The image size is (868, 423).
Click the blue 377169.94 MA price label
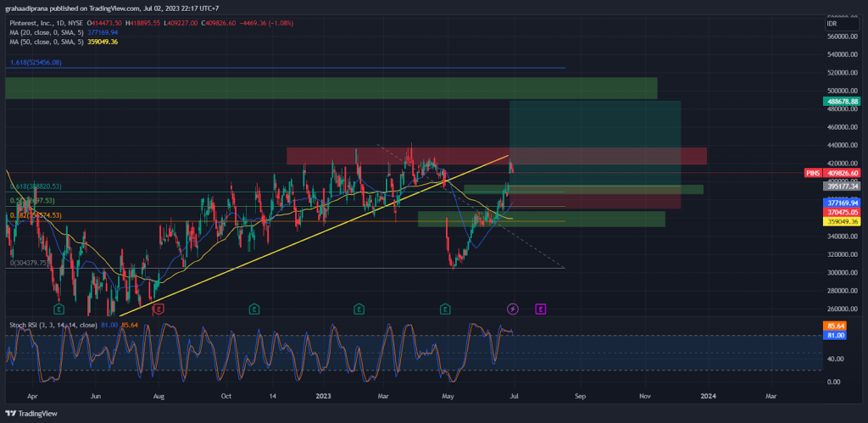[842, 203]
